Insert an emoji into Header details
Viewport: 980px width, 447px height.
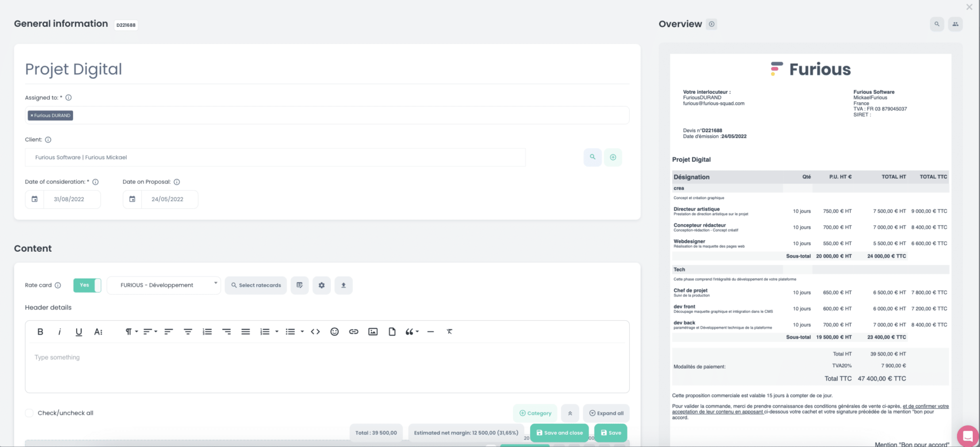click(x=334, y=331)
